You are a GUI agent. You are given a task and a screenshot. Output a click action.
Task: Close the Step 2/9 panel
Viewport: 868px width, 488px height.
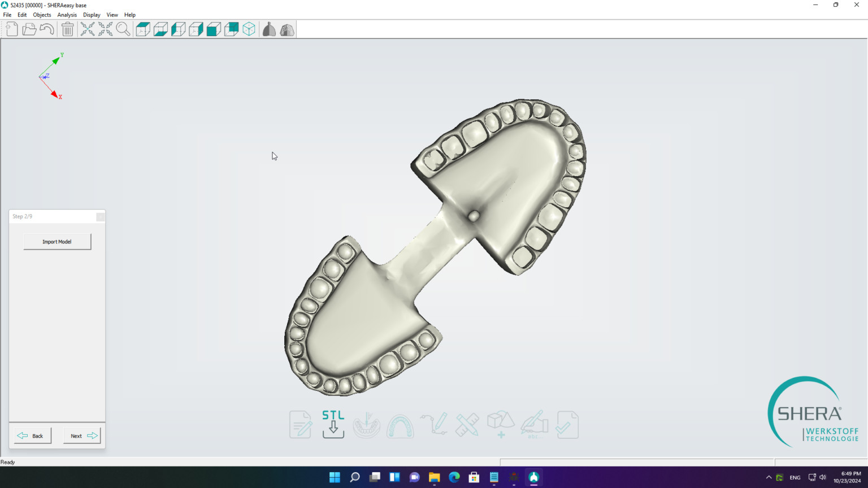[100, 216]
